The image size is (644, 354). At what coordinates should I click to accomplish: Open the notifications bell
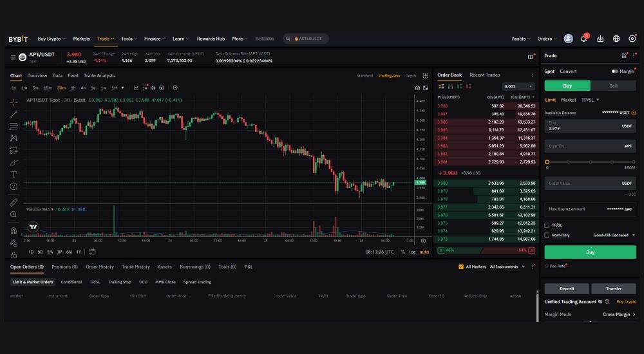[584, 39]
